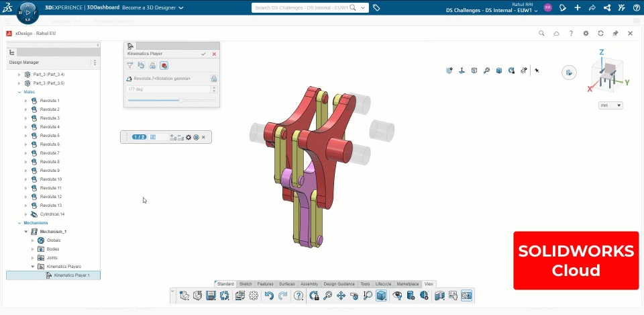Switch to the Surfaces tab
The width and height of the screenshot is (644, 315).
click(286, 283)
